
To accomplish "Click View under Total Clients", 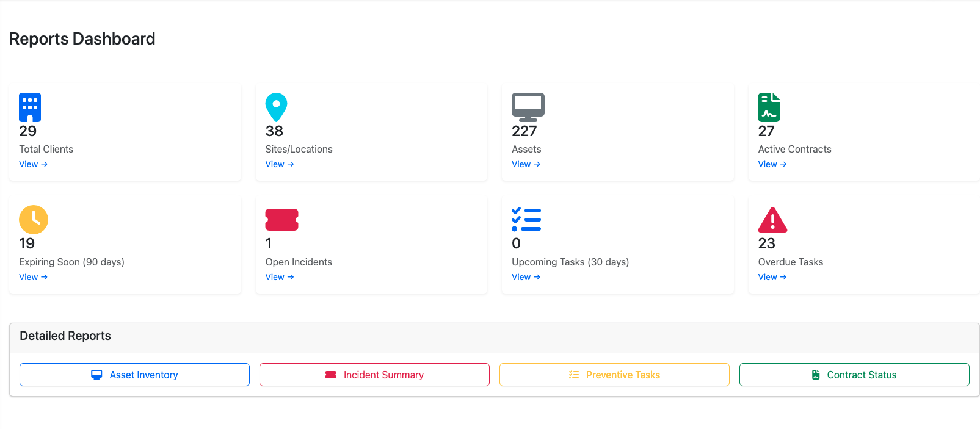I will (33, 164).
